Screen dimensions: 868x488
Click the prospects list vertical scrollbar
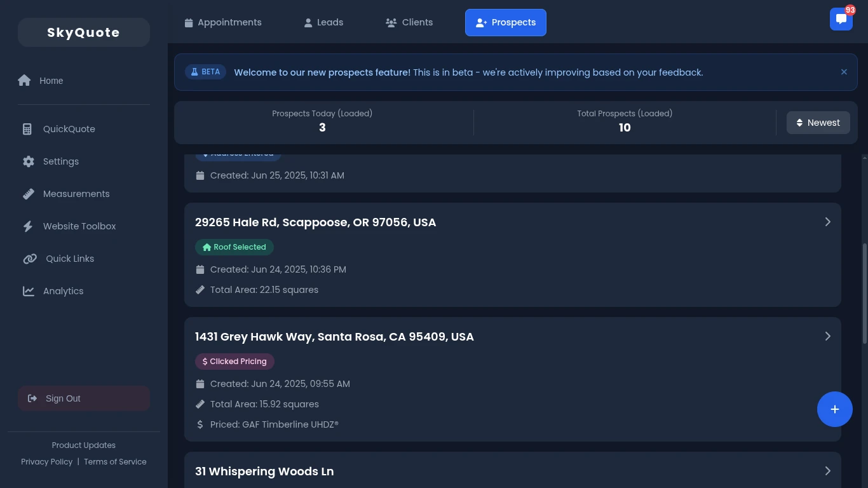pos(864,294)
